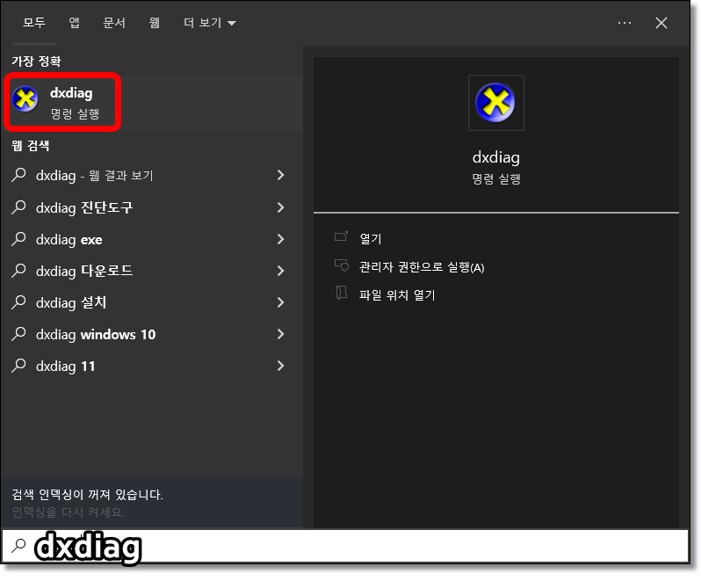This screenshot has width=701, height=588.
Task: Click the magnifier icon in search box
Action: coord(18,546)
